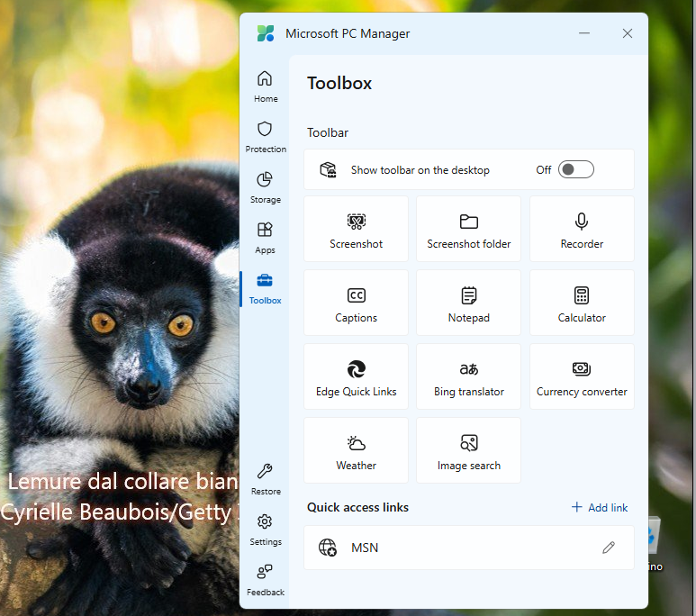Close the Microsoft PC Manager window
Viewport: 696px width, 616px height.
628,33
